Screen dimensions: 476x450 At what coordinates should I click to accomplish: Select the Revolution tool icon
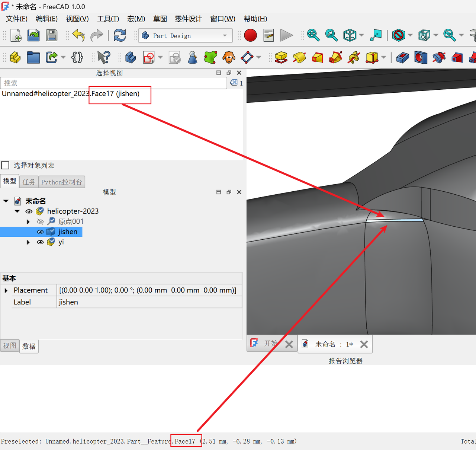pos(299,57)
